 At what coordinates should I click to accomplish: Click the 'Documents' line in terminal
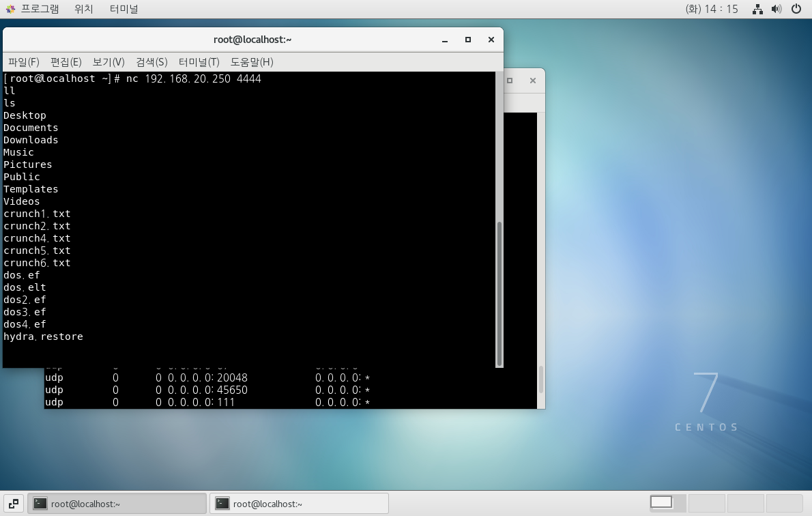pos(31,128)
